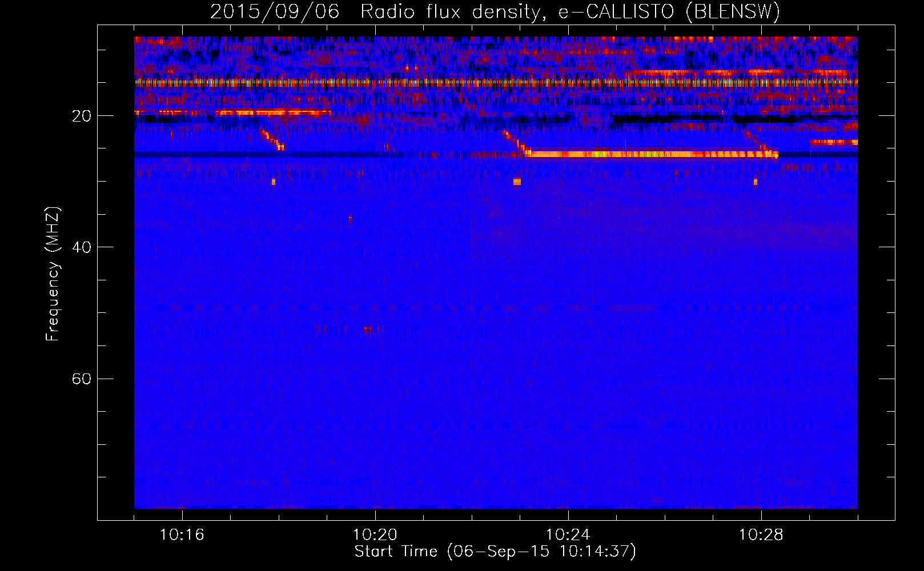Click the 'Frequency (MHZ)' axis label
This screenshot has width=924, height=571.
(53, 274)
